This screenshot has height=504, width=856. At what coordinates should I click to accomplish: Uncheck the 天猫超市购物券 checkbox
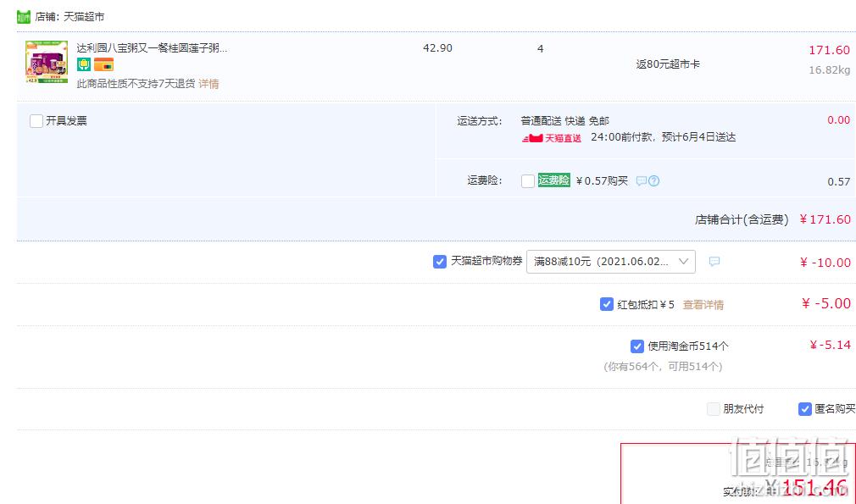click(440, 262)
